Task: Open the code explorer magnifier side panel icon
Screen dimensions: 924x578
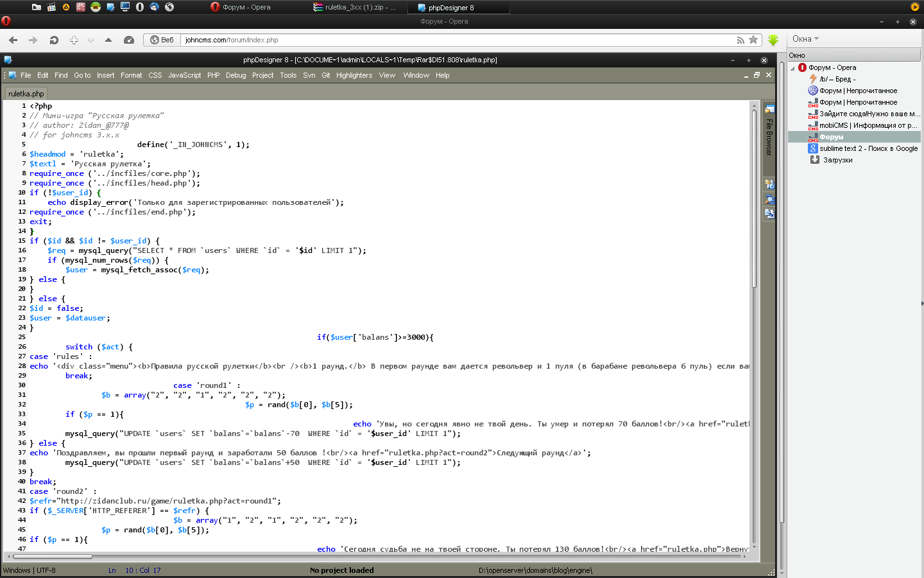Action: 769,199
